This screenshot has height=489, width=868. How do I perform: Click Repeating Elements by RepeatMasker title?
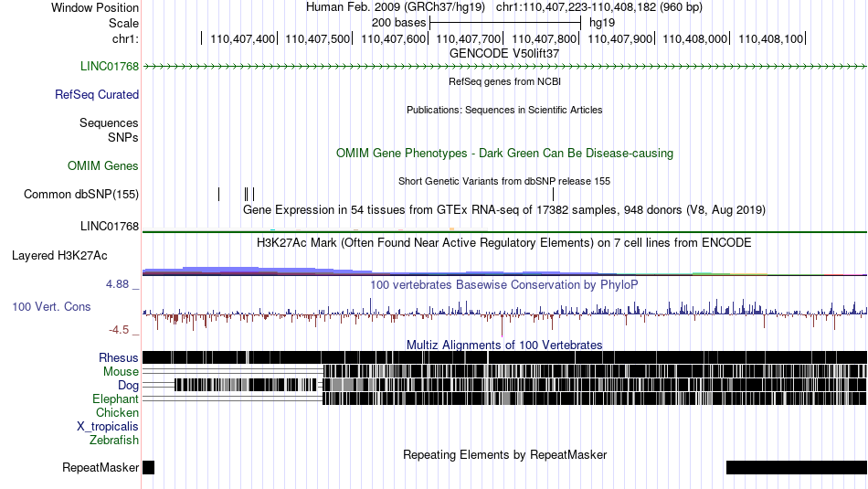point(504,454)
